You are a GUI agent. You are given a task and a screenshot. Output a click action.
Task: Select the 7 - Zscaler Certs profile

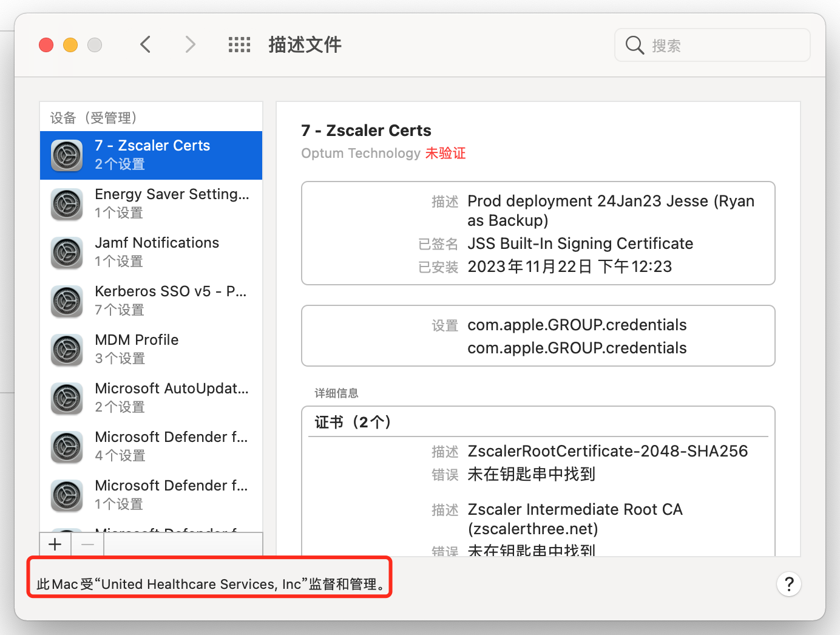(152, 155)
